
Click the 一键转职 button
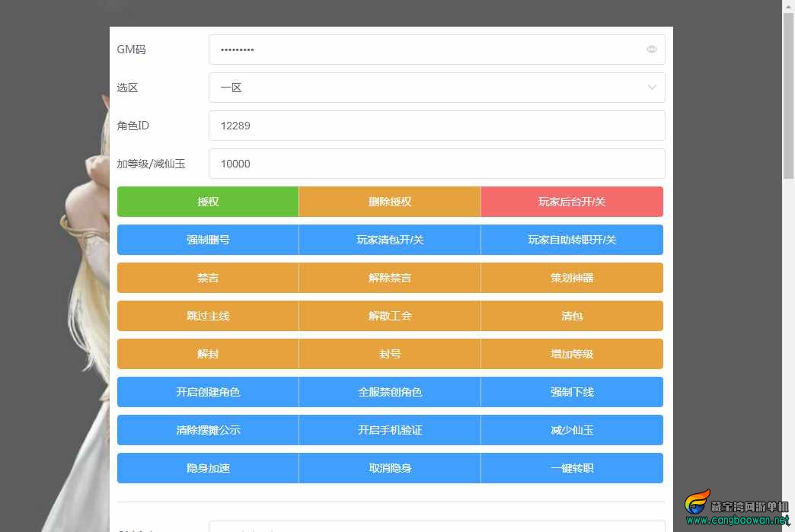click(x=572, y=467)
